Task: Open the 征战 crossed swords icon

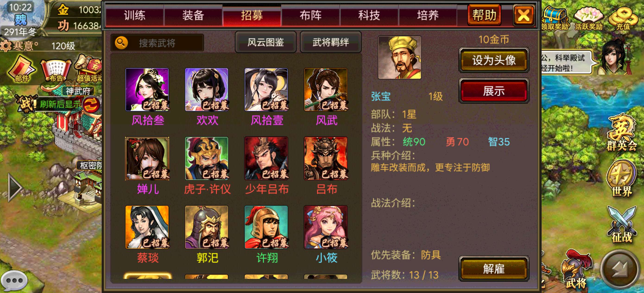Action: 622,225
